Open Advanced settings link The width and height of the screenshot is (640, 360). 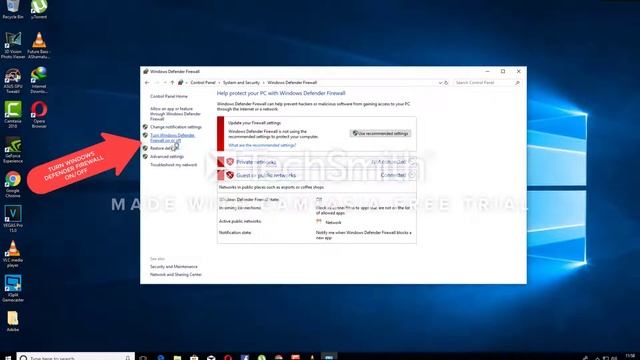(x=167, y=157)
